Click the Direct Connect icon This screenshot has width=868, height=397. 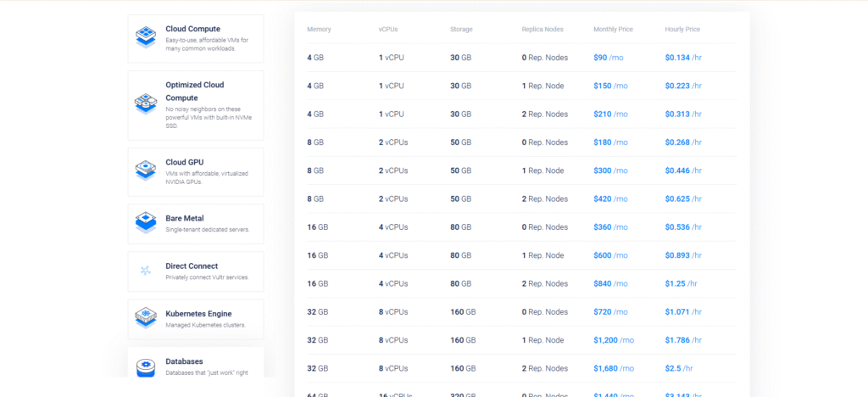click(x=146, y=271)
